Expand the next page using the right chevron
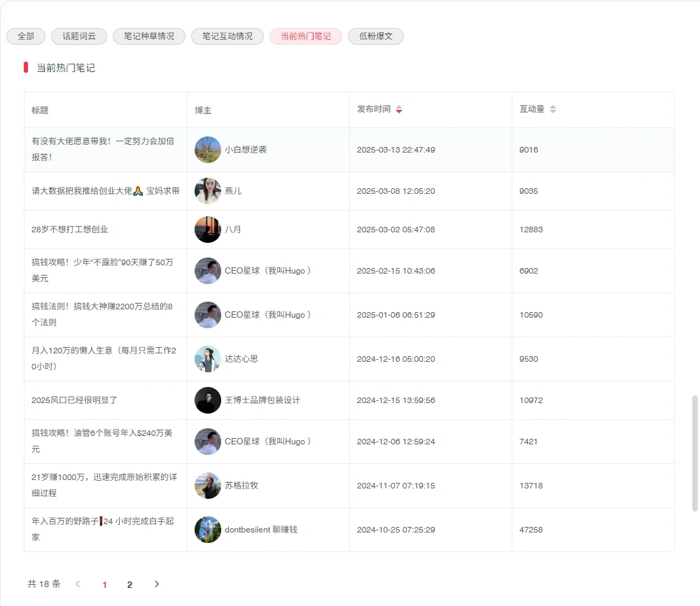The height and width of the screenshot is (606, 700). point(157,584)
